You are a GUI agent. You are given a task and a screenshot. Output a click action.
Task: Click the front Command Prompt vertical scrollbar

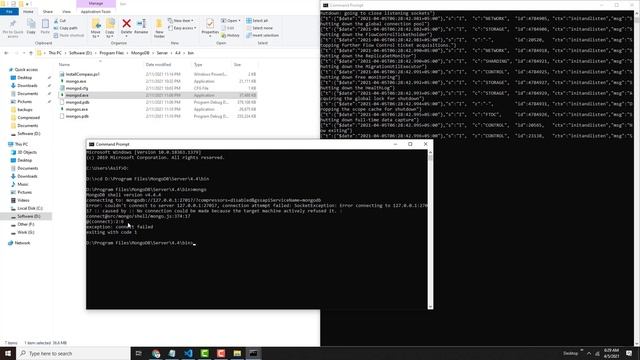pos(430,229)
